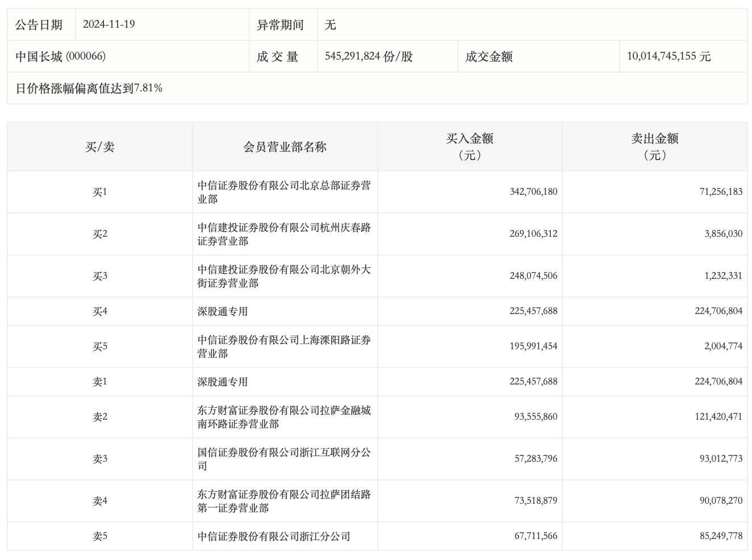
Task: Click the 中信建投杭州庆春路证券营业部 entry
Action: point(284,234)
